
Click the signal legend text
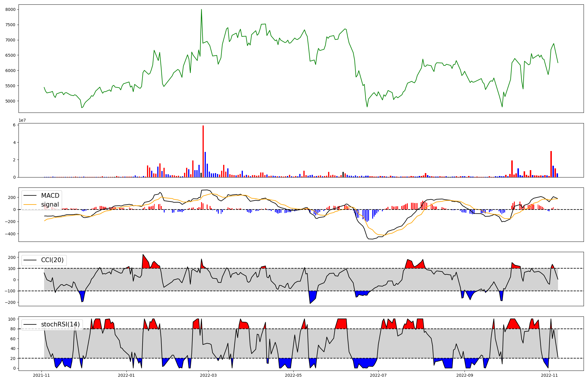50,205
